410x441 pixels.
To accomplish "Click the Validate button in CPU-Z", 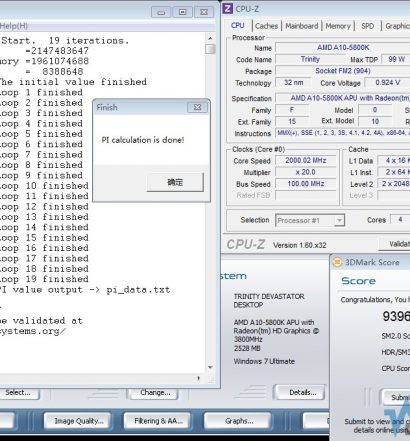I will (x=395, y=244).
